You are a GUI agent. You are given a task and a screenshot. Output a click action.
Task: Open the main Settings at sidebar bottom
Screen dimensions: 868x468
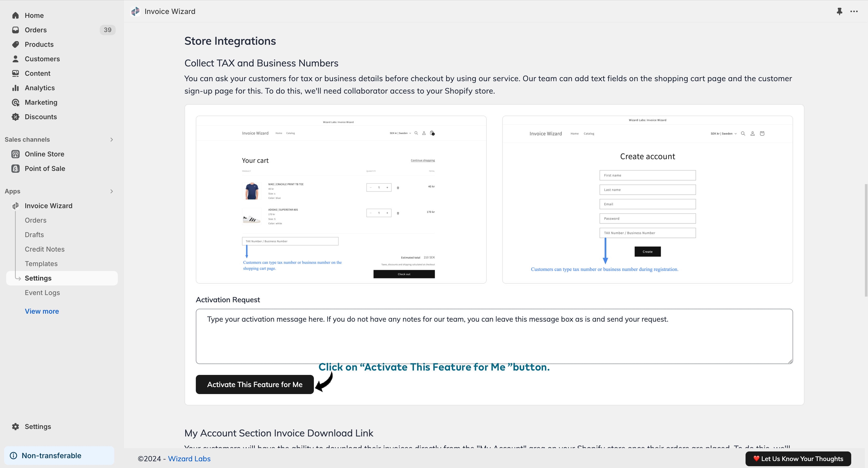38,427
